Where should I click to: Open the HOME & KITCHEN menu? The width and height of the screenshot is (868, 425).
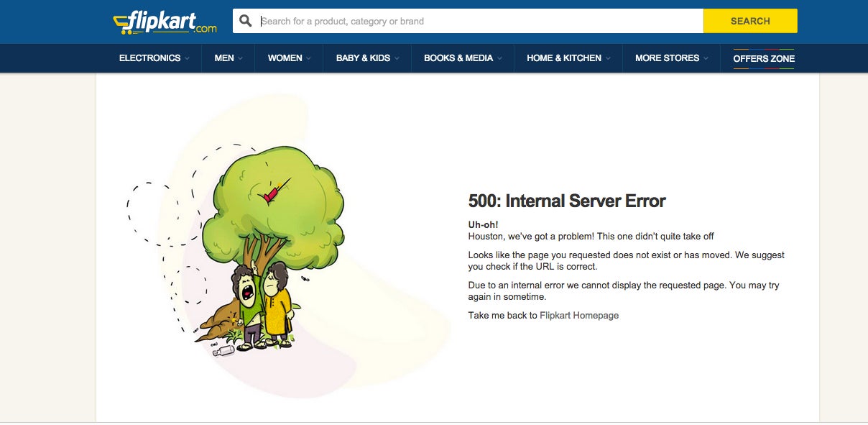[x=568, y=58]
